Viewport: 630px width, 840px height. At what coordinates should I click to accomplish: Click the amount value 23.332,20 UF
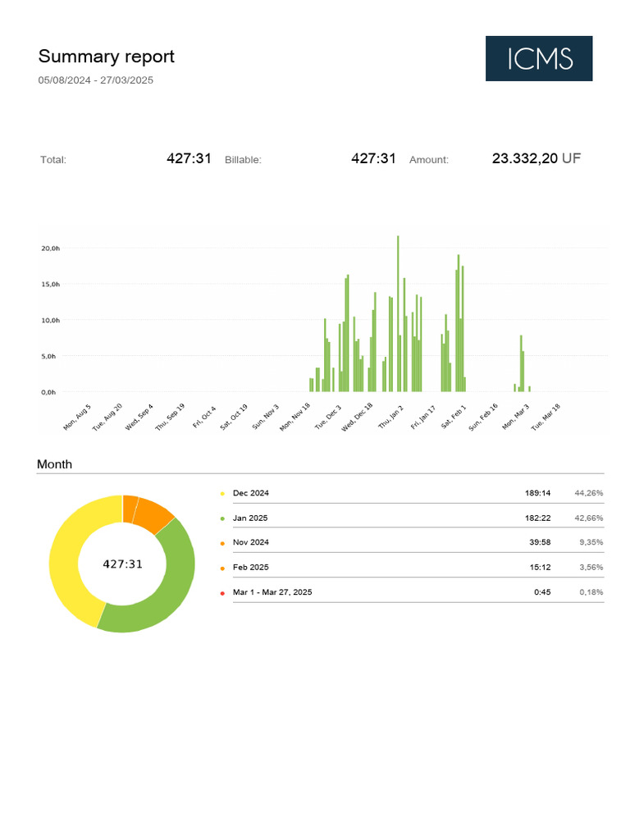coord(536,158)
